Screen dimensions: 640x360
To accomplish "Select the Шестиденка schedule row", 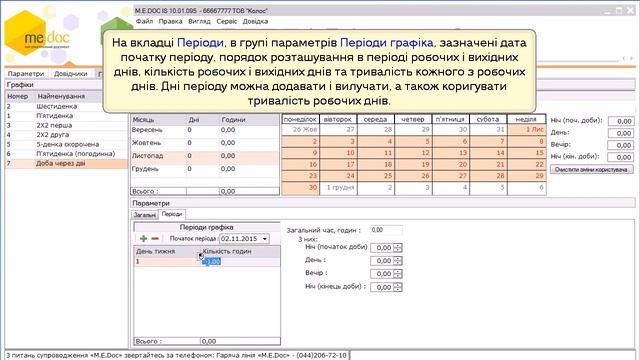I will (x=67, y=106).
